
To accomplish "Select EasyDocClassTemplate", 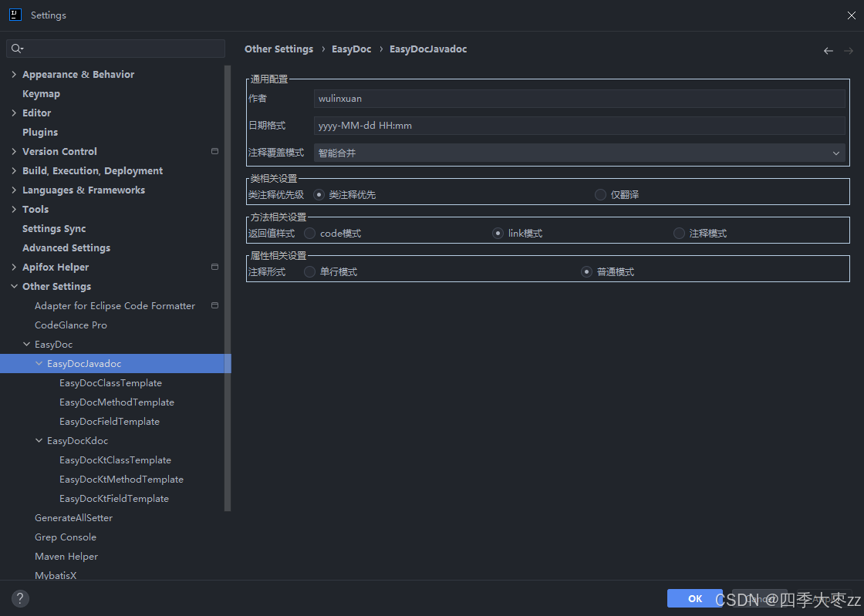I will (x=110, y=382).
